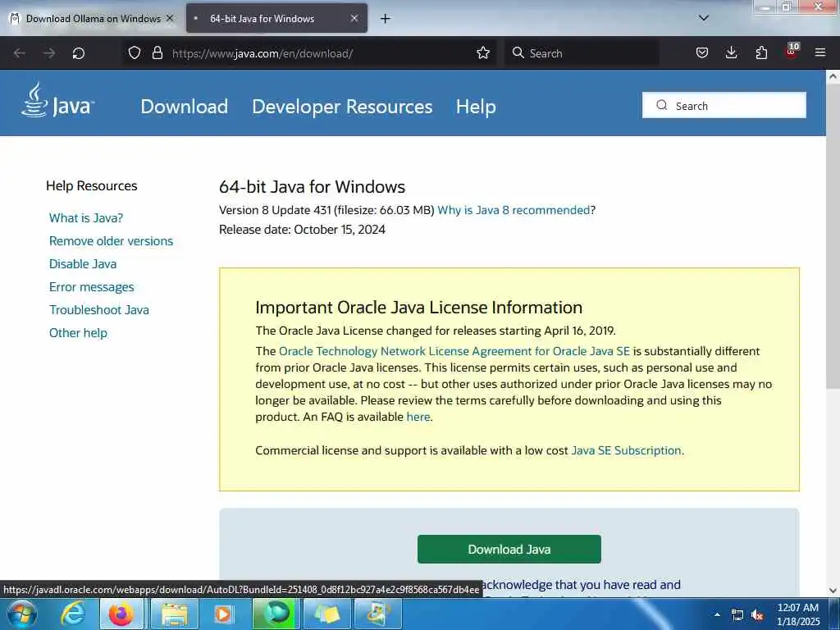Open Oracle Technology Network License Agreement link

point(454,351)
